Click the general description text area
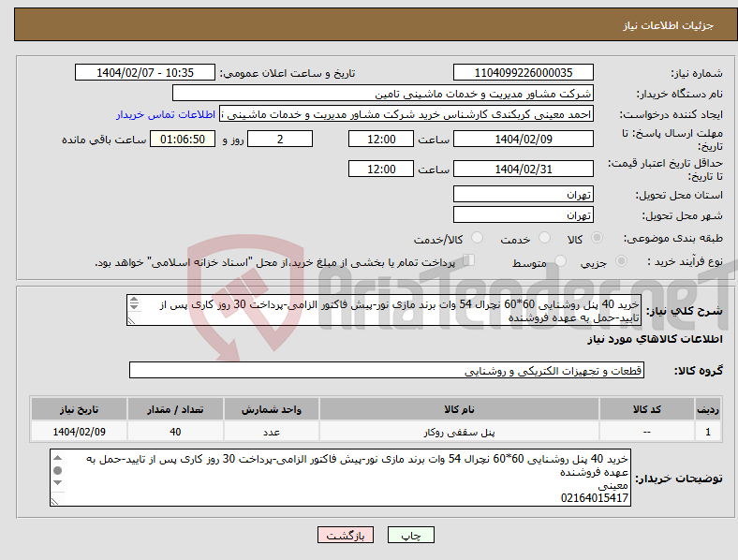The width and height of the screenshot is (738, 560). (x=384, y=310)
